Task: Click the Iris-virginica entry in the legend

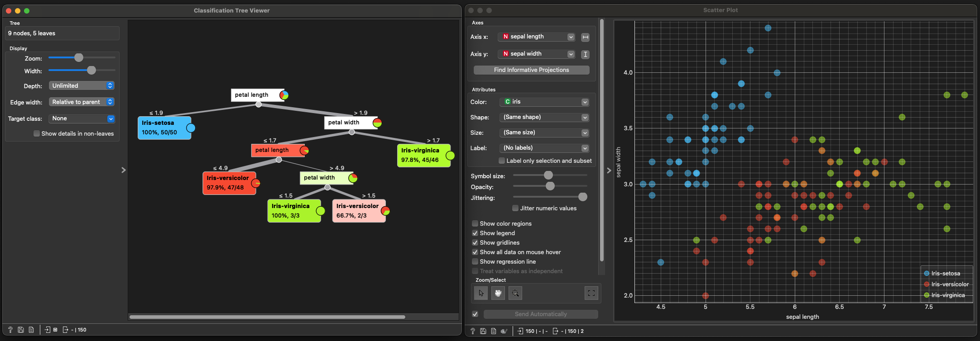Action: point(947,295)
